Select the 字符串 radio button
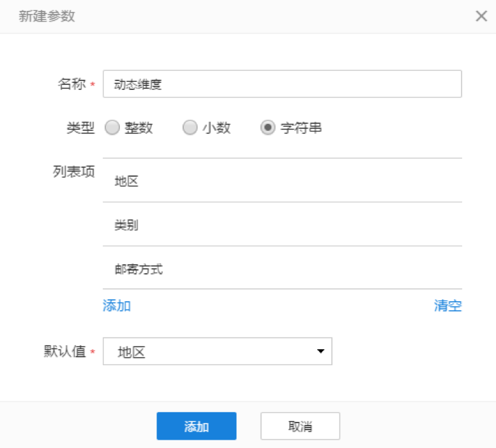496x448 pixels. (x=268, y=128)
